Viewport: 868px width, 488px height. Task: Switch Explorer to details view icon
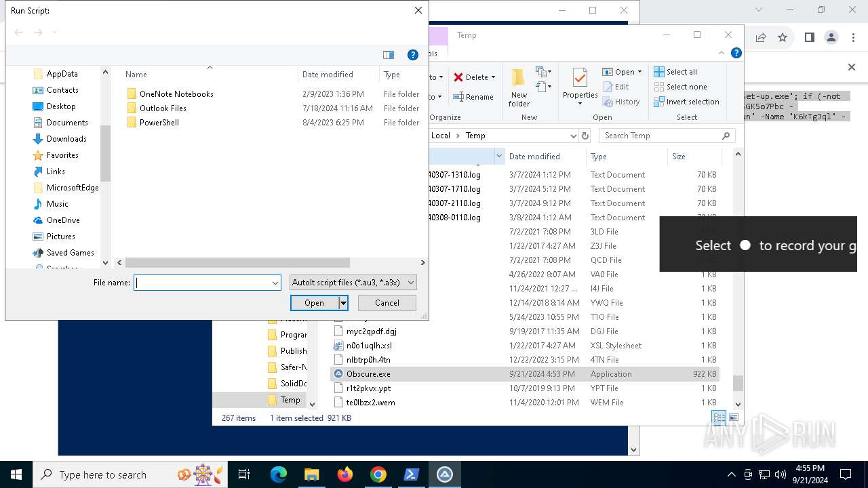click(x=719, y=418)
